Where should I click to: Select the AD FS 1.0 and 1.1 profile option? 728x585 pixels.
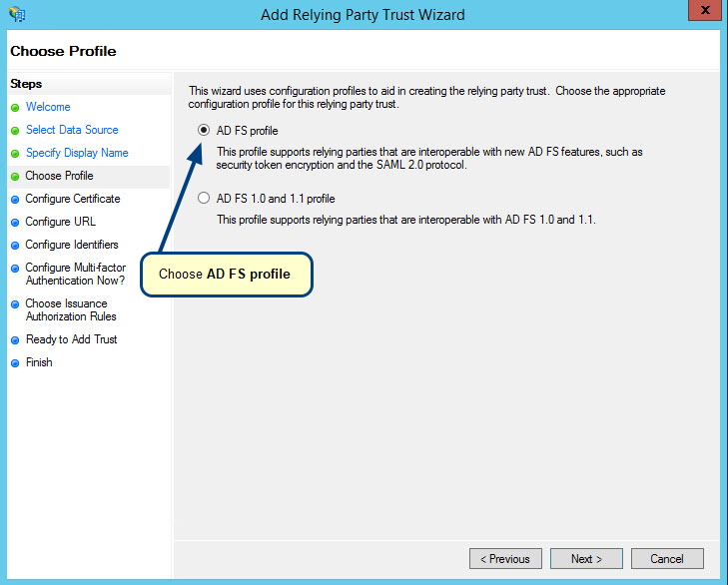point(204,199)
